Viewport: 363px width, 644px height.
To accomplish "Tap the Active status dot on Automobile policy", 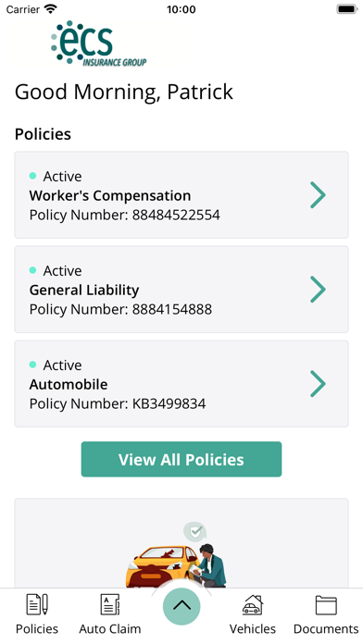I will (x=33, y=365).
